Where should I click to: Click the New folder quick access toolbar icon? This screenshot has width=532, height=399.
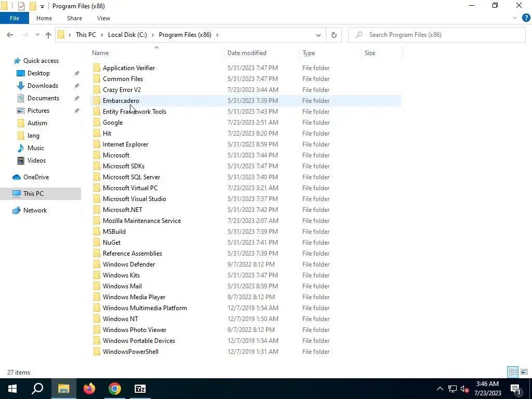pos(33,6)
